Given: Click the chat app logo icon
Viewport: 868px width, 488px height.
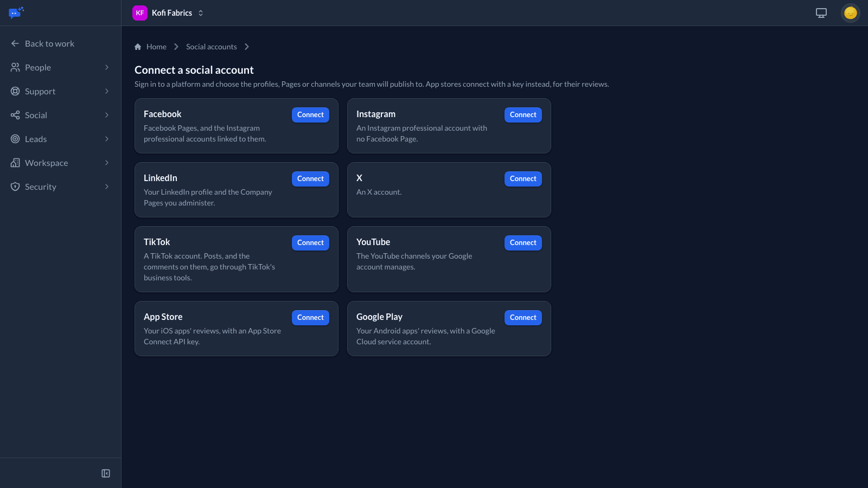Looking at the screenshot, I should pos(16,12).
